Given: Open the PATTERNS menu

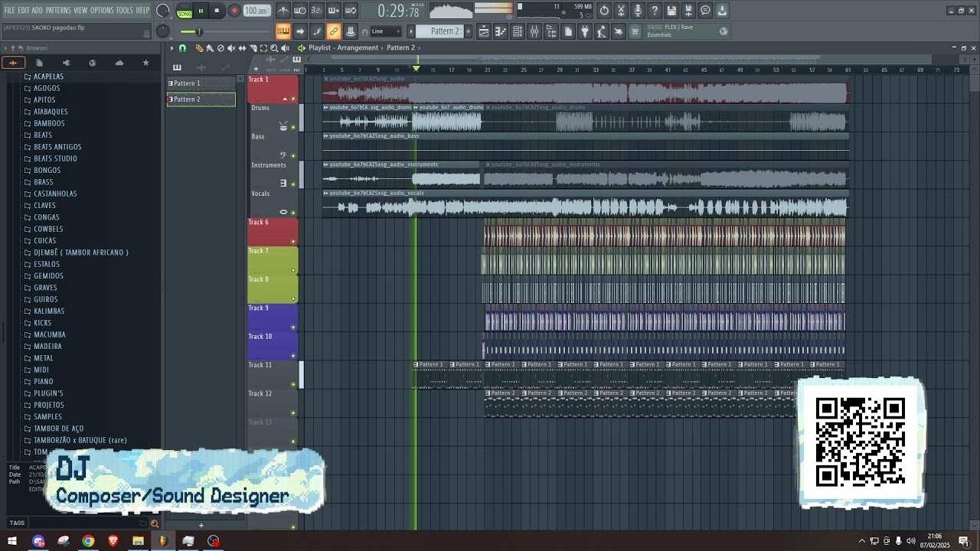Looking at the screenshot, I should pos(58,10).
